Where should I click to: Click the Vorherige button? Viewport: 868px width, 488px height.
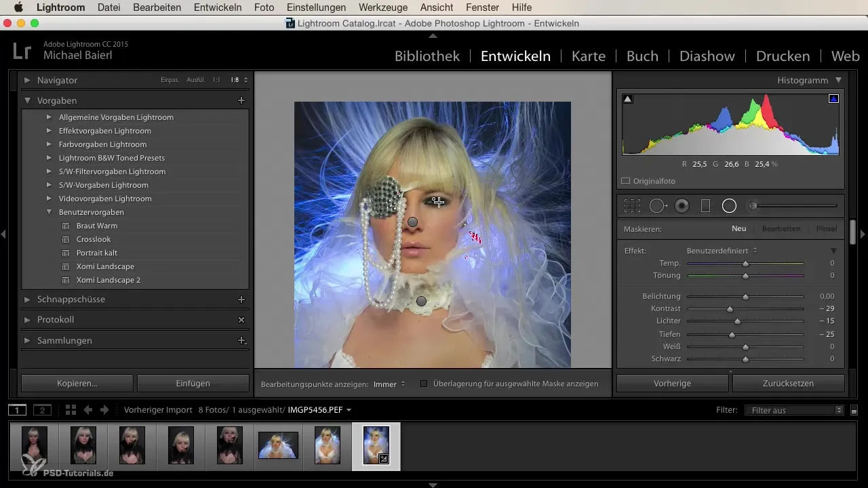click(x=673, y=383)
